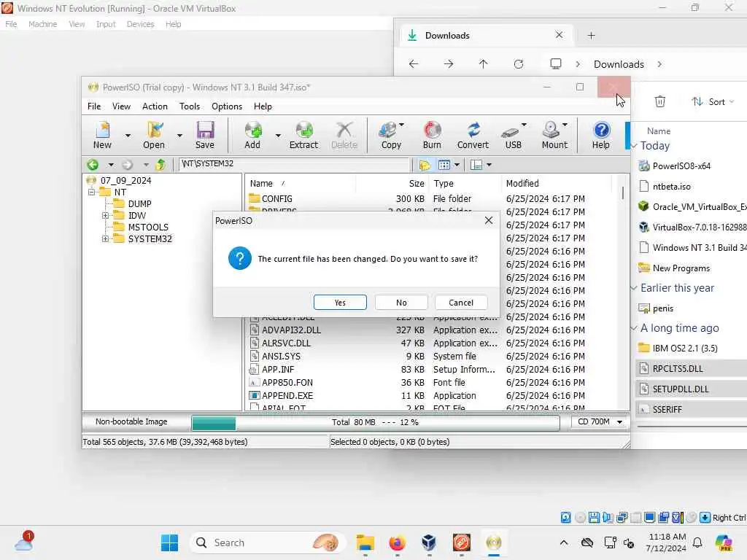Open the Add button dropdown arrow
The width and height of the screenshot is (747, 560).
(278, 136)
